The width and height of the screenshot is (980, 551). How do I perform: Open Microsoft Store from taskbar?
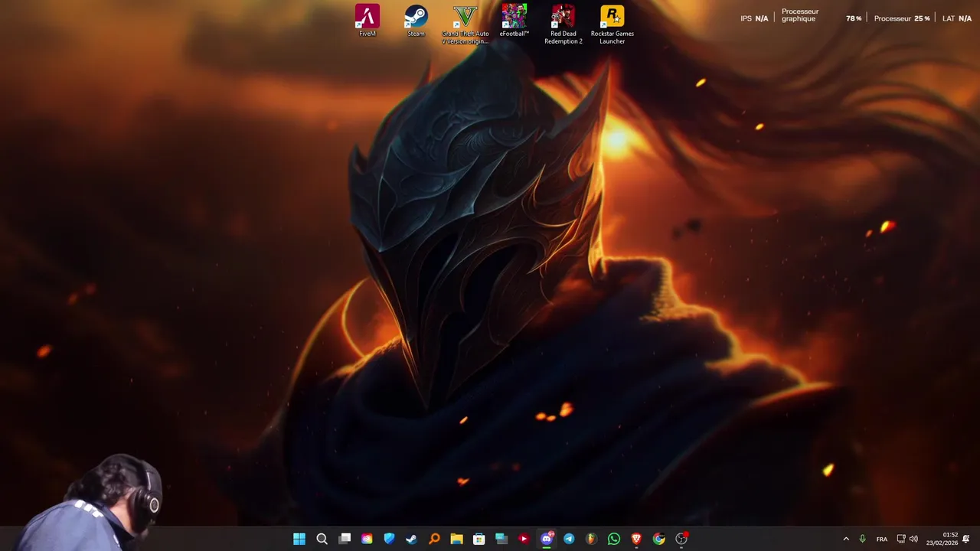[x=479, y=539]
